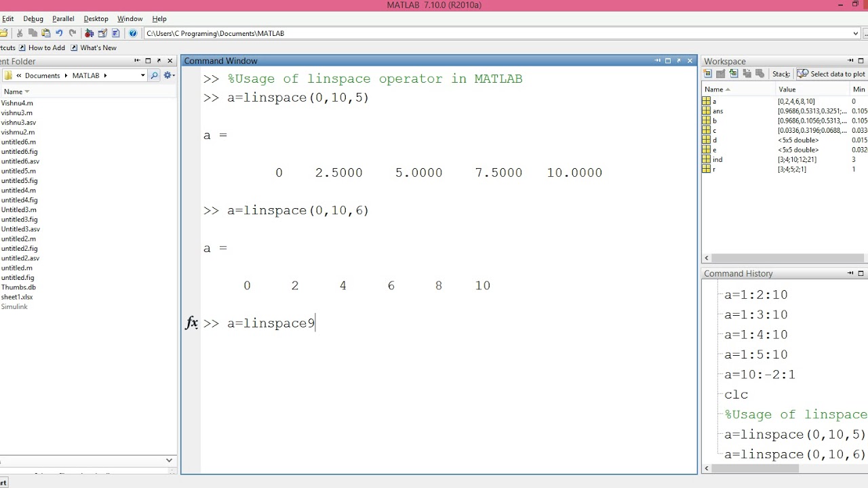
Task: Click the What's New shortcut
Action: [x=94, y=48]
